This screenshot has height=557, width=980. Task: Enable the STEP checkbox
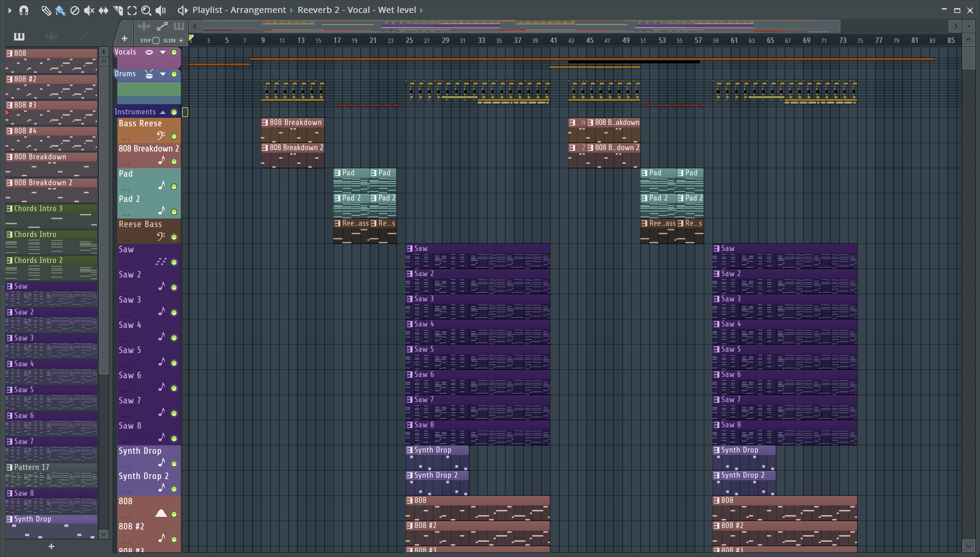click(x=156, y=40)
